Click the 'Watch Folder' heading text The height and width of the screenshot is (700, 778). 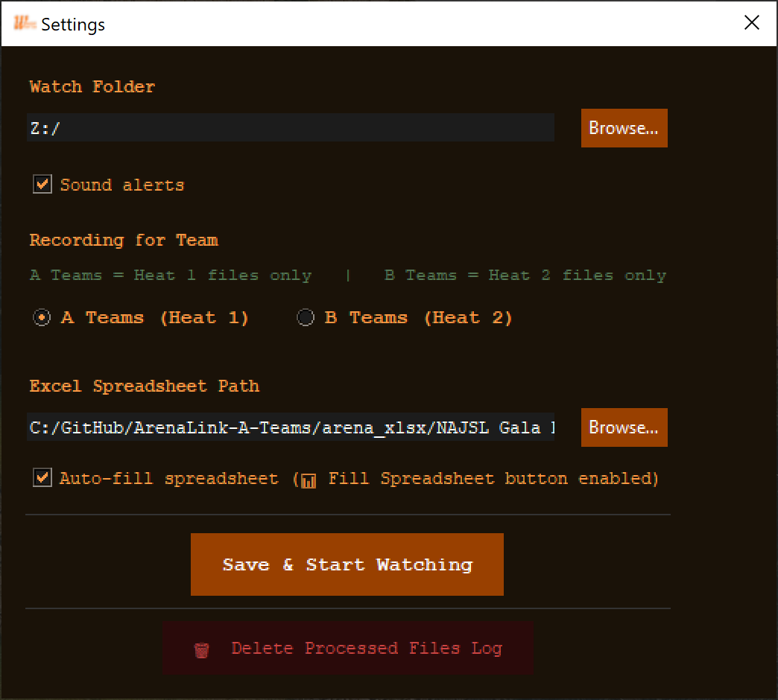[92, 87]
